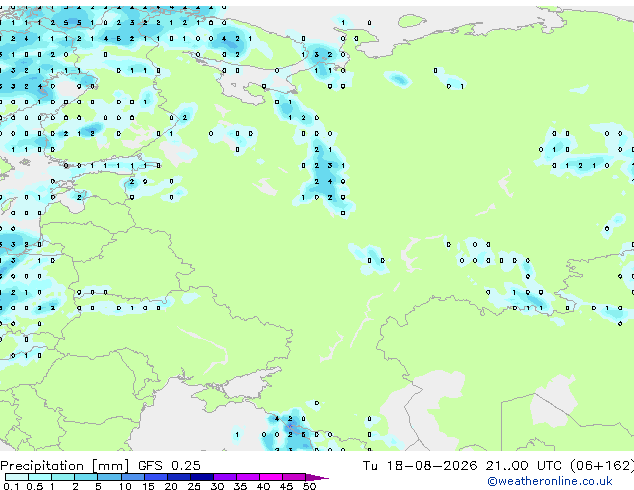Choose the 25–30 mm dark blue swatch
The image size is (634, 490).
point(202,477)
